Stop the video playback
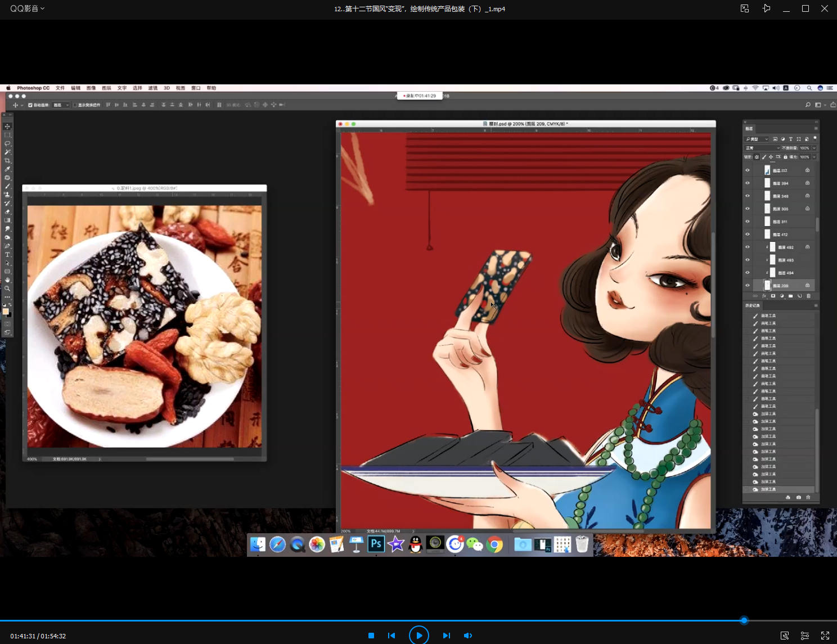 point(371,636)
